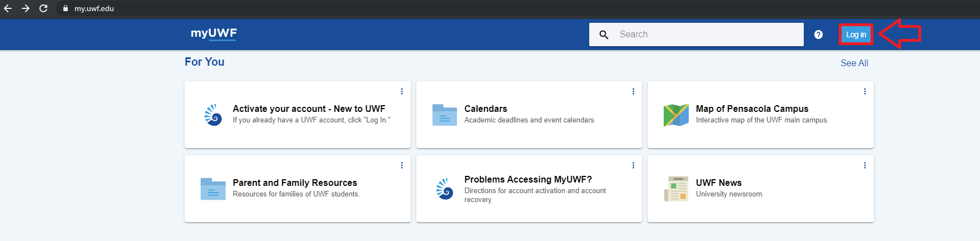Click the browser forward arrow
The height and width of the screenshot is (241, 980).
click(x=26, y=8)
